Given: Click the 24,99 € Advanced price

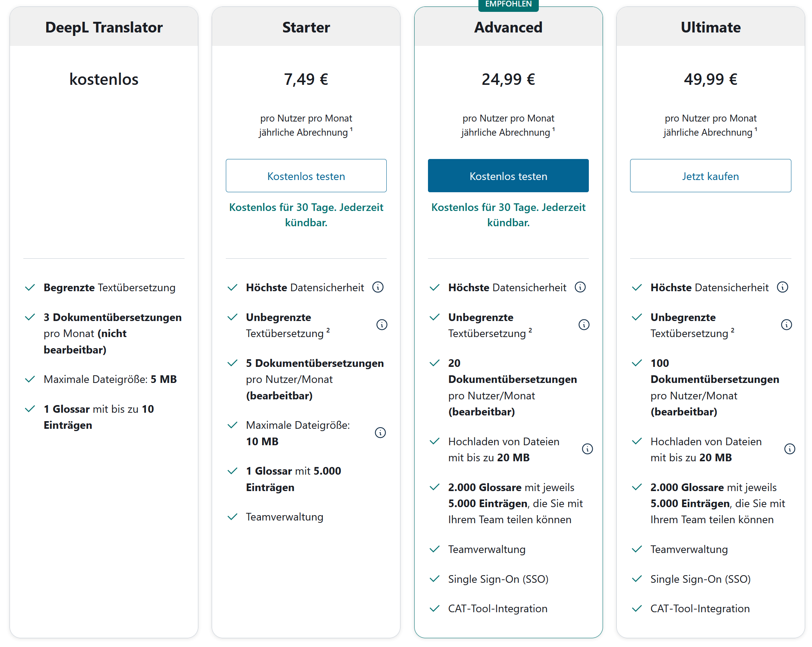Looking at the screenshot, I should click(x=508, y=79).
